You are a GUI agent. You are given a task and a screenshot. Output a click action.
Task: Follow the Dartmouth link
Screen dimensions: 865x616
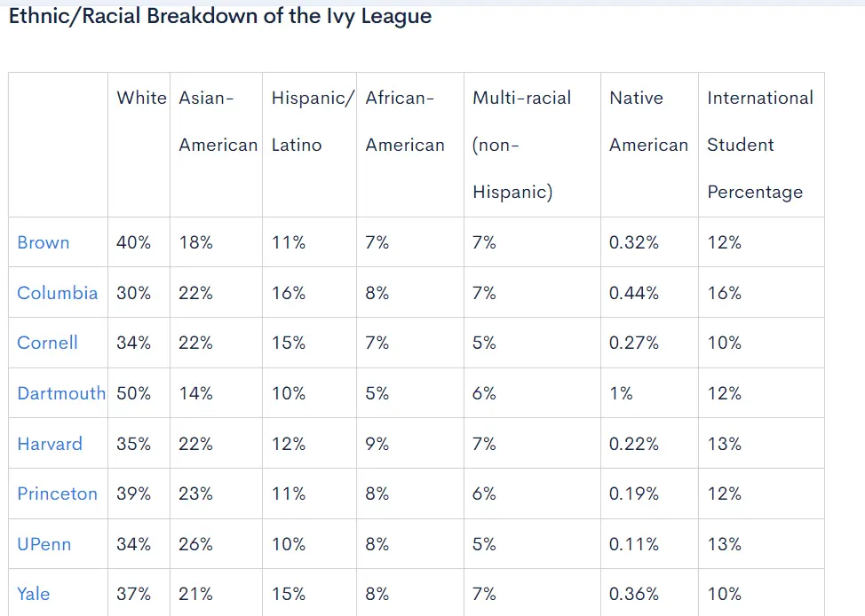pos(61,393)
